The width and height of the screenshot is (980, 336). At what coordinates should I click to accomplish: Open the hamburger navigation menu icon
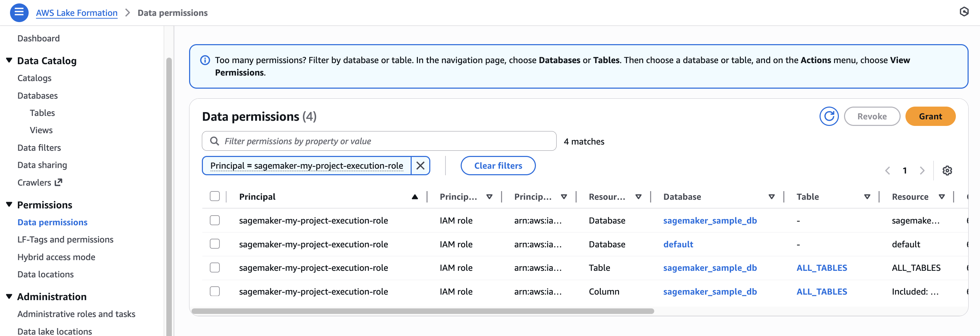point(19,12)
